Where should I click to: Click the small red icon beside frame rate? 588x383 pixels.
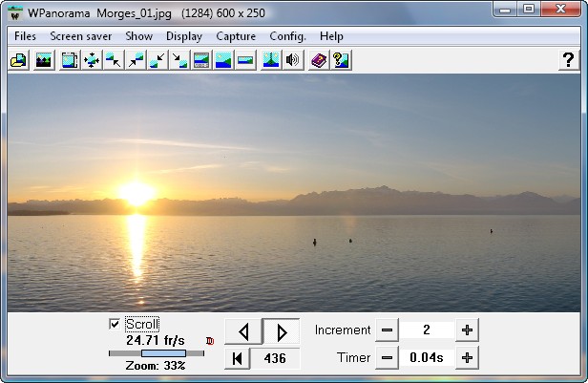pyautogui.click(x=210, y=341)
